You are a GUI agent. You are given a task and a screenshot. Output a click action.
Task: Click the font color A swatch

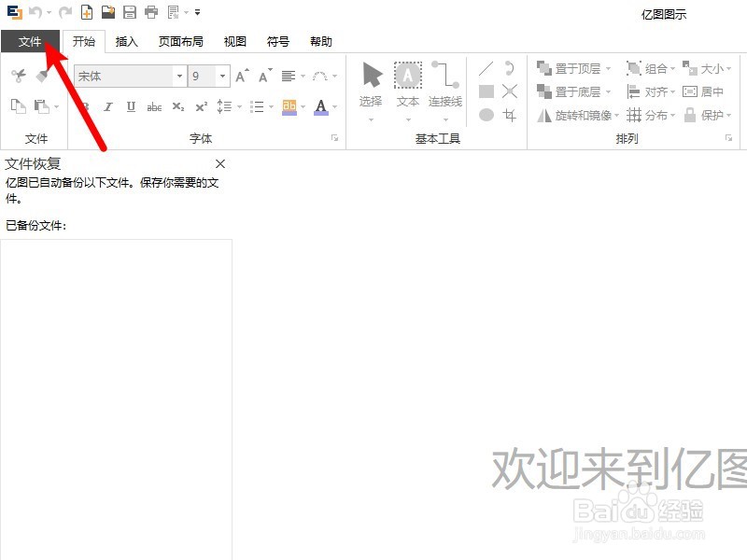pos(321,106)
